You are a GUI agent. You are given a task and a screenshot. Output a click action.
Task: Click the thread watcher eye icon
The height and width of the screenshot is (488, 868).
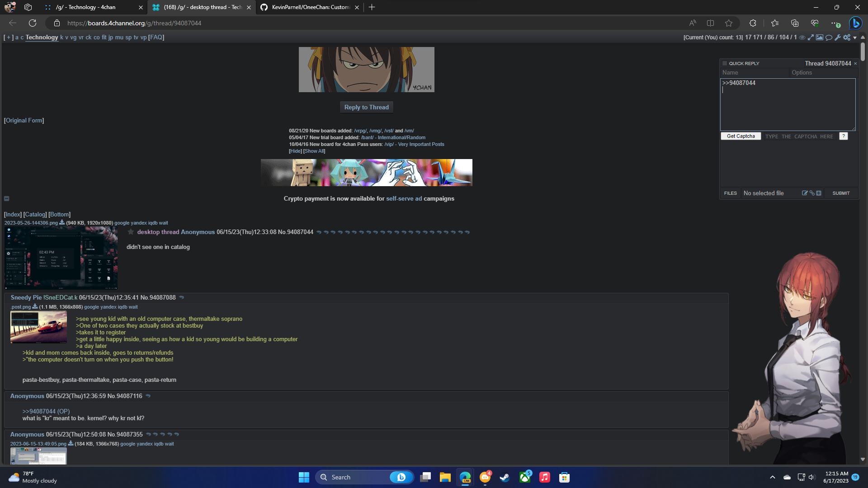point(802,38)
